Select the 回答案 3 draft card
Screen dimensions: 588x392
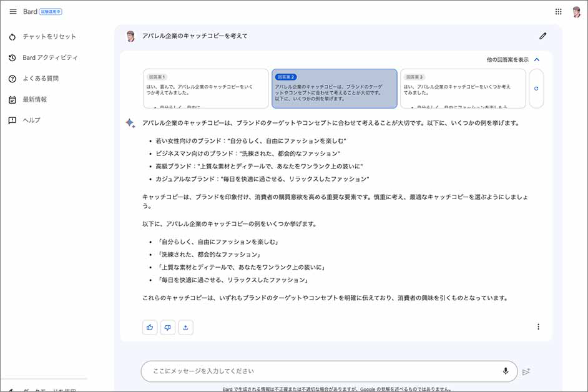pyautogui.click(x=463, y=88)
